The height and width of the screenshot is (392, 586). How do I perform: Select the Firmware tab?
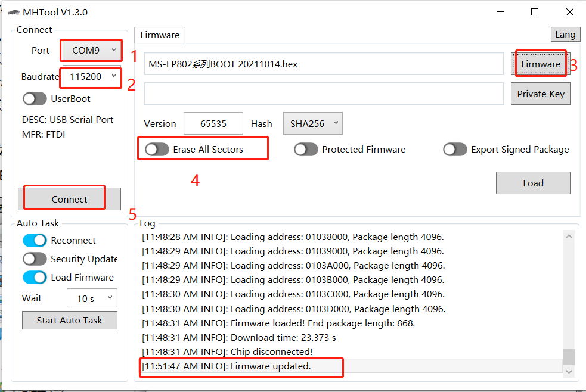pyautogui.click(x=160, y=35)
